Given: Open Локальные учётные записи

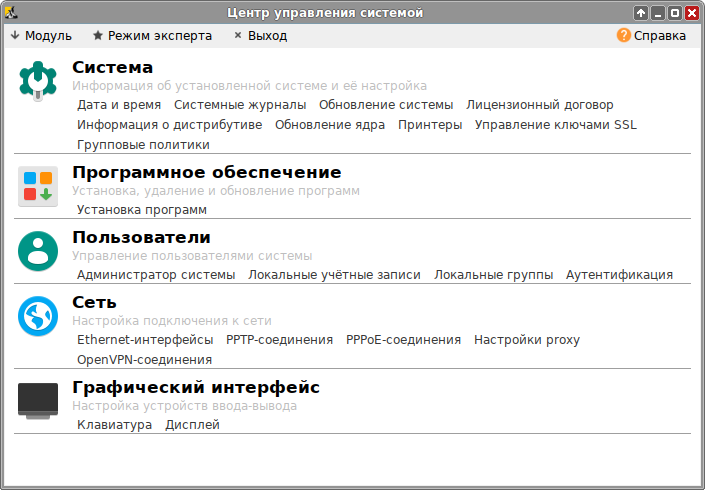Looking at the screenshot, I should (x=335, y=275).
